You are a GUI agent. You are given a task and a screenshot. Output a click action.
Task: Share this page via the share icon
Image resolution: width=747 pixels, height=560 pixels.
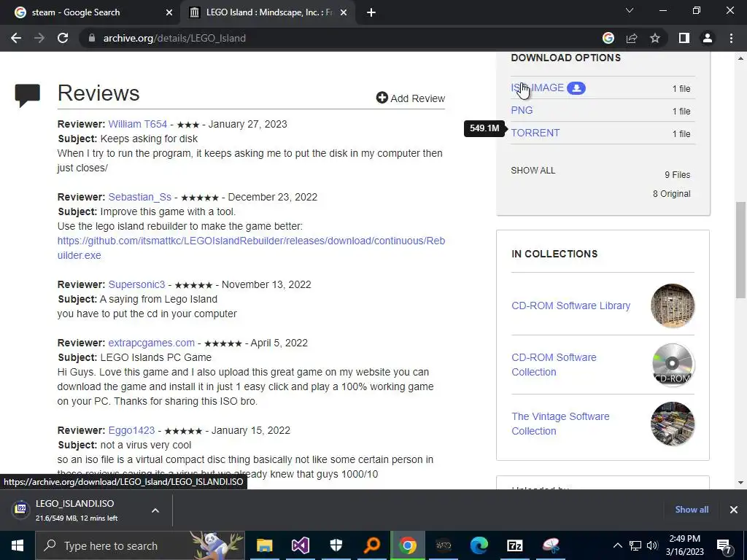(632, 38)
